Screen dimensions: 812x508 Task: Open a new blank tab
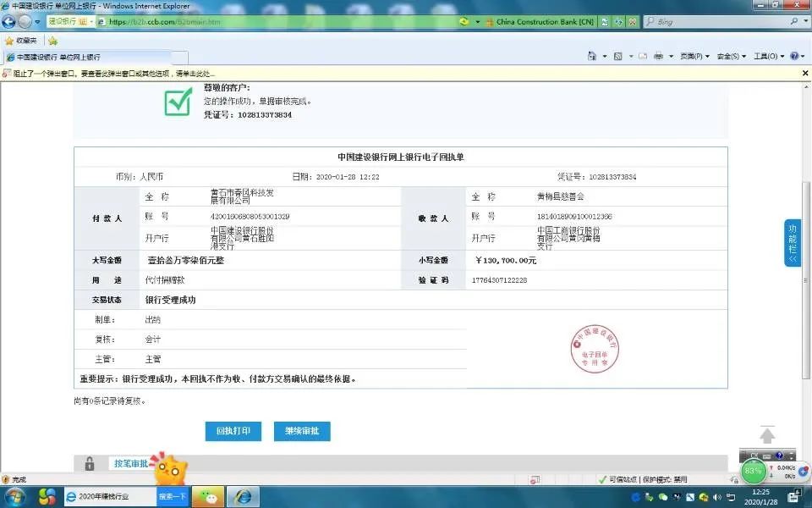coord(179,58)
